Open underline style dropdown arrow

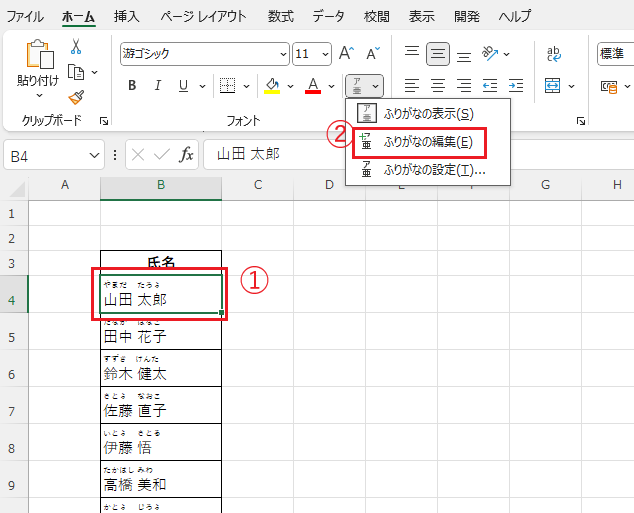(x=203, y=86)
